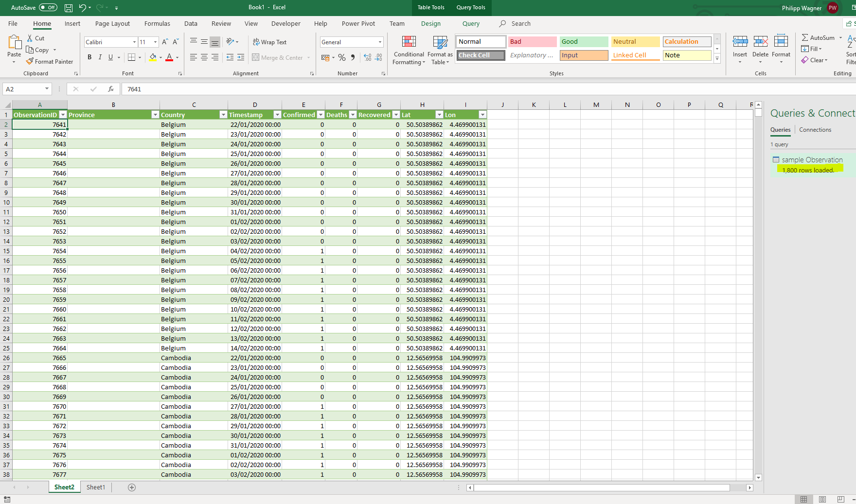Screen dimensions: 856x504
Task: Toggle Middle Align vertical alignment
Action: click(x=204, y=42)
